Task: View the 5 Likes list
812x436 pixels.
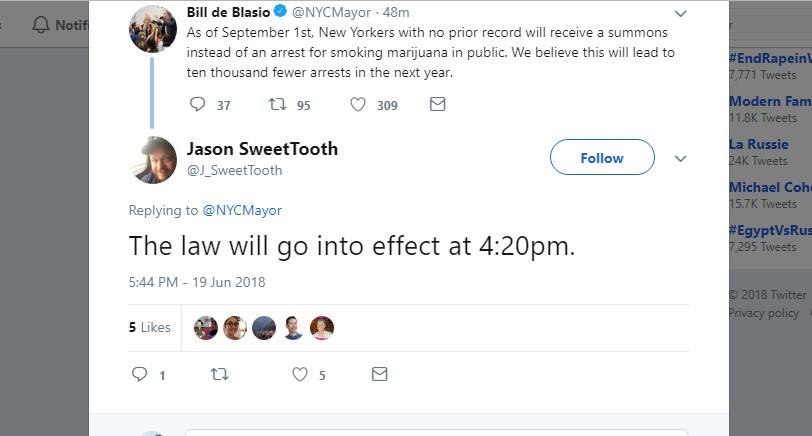Action: coord(150,327)
